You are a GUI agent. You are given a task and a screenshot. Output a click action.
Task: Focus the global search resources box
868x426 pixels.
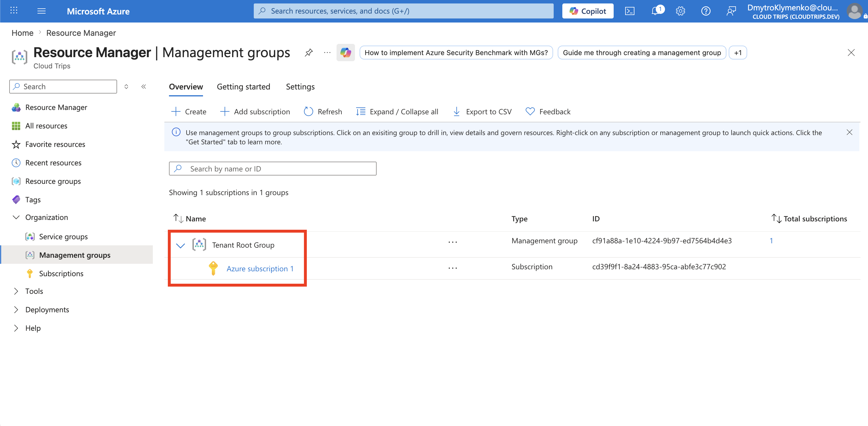[403, 11]
